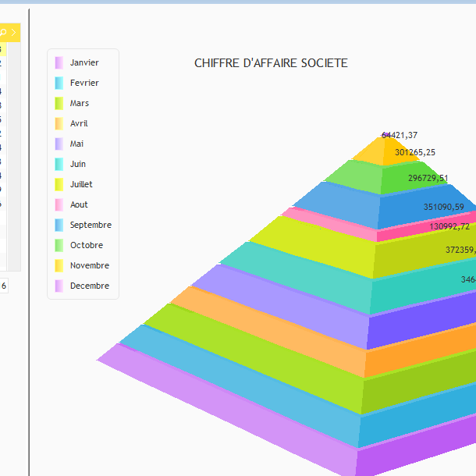Pick the Avril legend color swatch
This screenshot has height=476, width=476.
coord(59,123)
